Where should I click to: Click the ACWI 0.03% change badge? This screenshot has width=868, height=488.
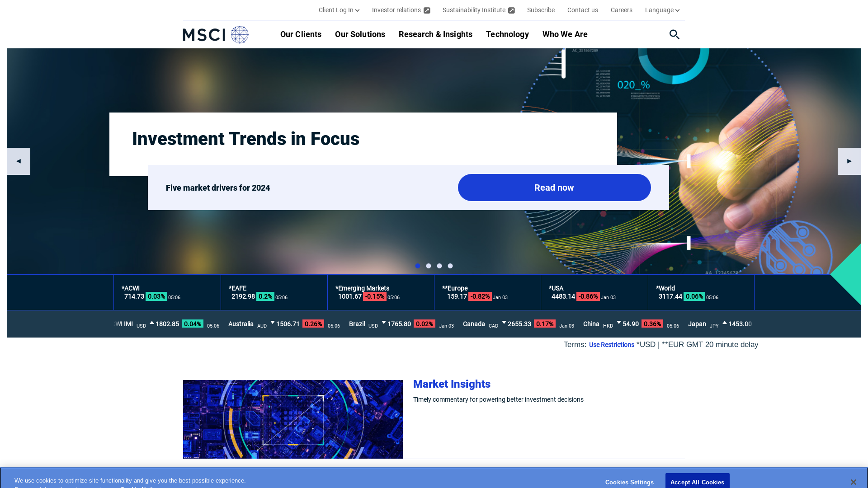pyautogui.click(x=156, y=296)
